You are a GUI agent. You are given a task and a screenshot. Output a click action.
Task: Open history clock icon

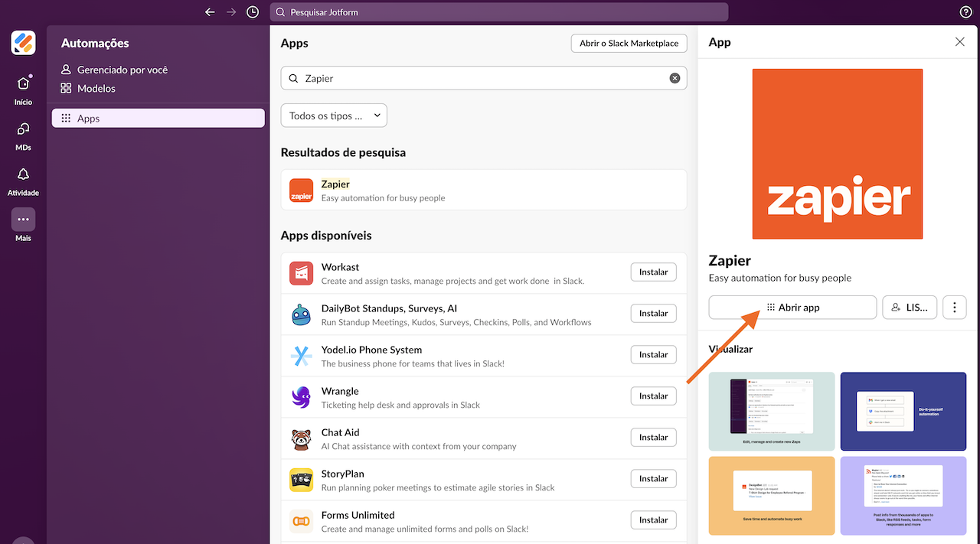pos(253,12)
